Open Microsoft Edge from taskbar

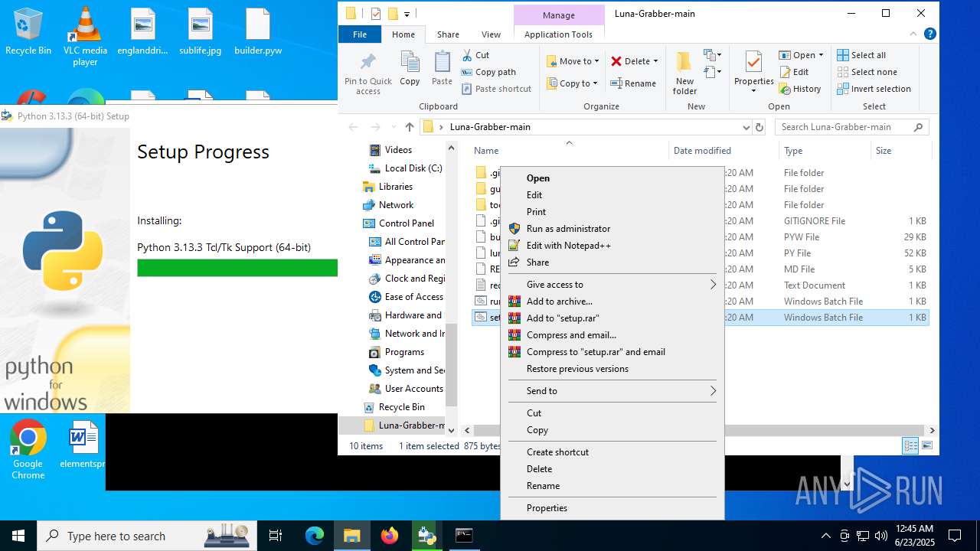click(x=315, y=536)
